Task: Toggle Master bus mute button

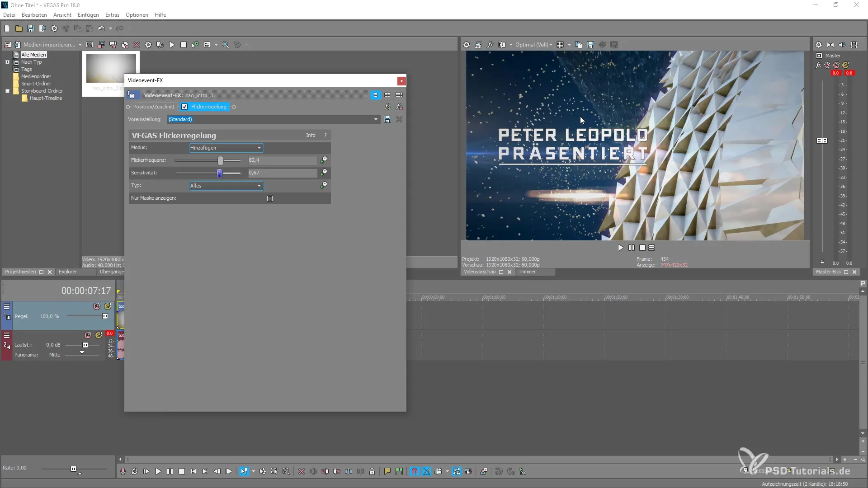Action: 836,65
